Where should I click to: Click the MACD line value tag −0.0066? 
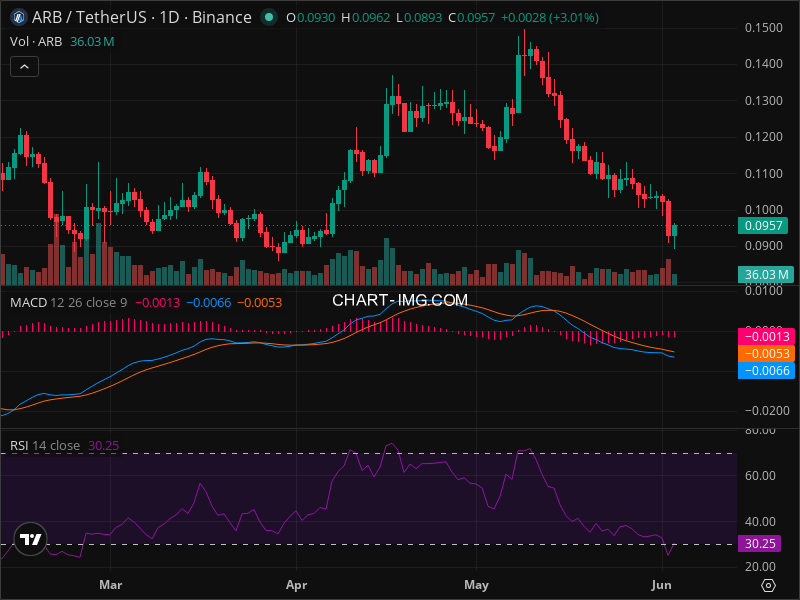point(766,370)
